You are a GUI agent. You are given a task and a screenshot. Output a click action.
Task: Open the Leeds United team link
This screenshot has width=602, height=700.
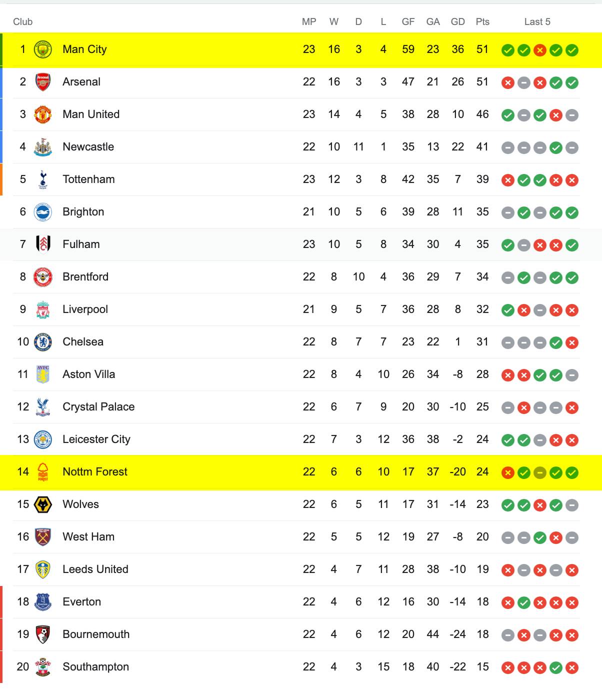pyautogui.click(x=95, y=569)
